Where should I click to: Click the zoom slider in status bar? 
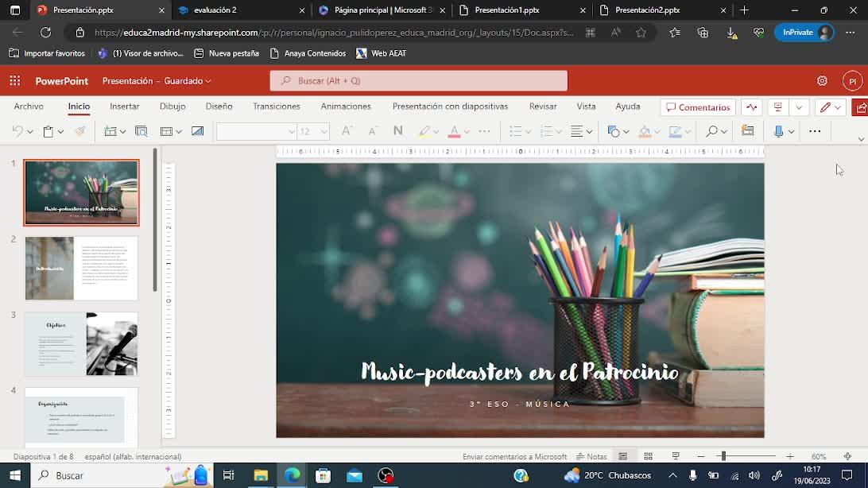pos(722,456)
